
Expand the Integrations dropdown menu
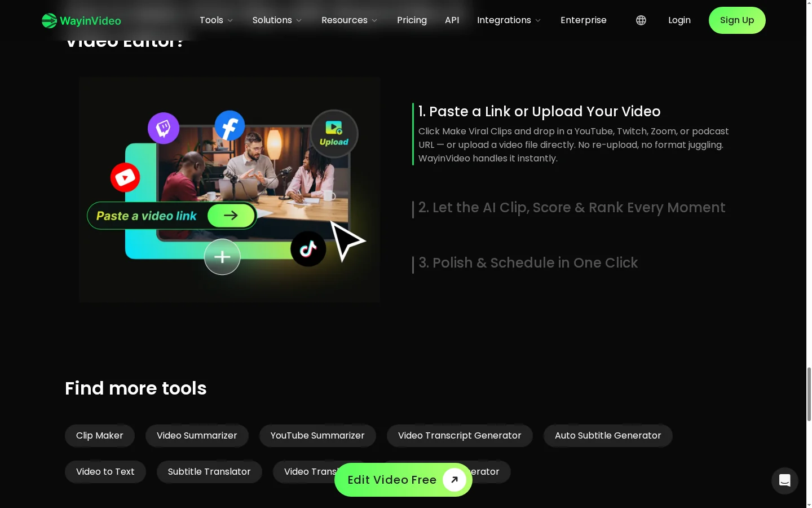pyautogui.click(x=509, y=20)
